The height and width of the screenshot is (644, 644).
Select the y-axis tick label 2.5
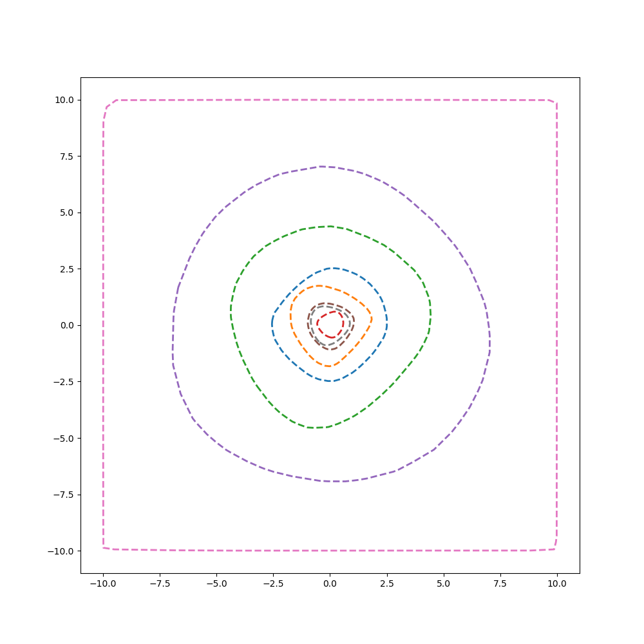click(x=68, y=269)
